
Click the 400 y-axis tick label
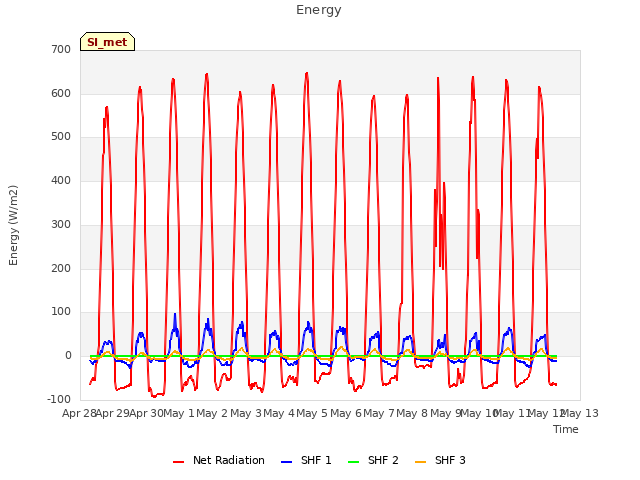pyautogui.click(x=61, y=180)
